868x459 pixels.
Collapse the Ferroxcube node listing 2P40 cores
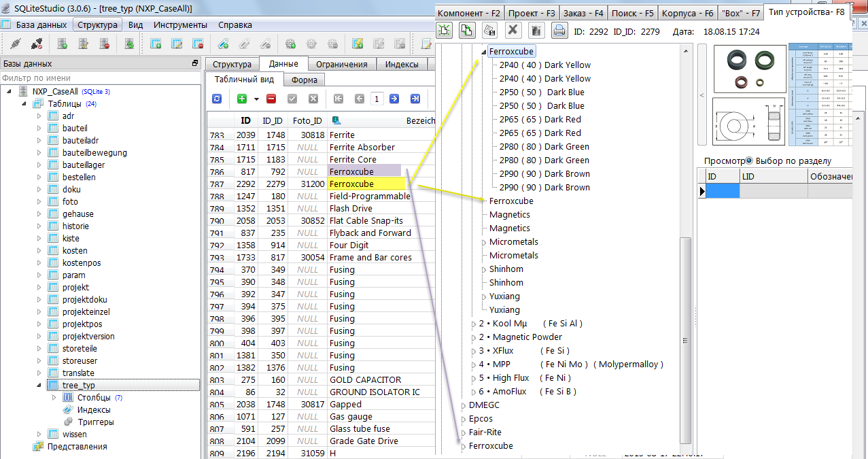pyautogui.click(x=484, y=52)
